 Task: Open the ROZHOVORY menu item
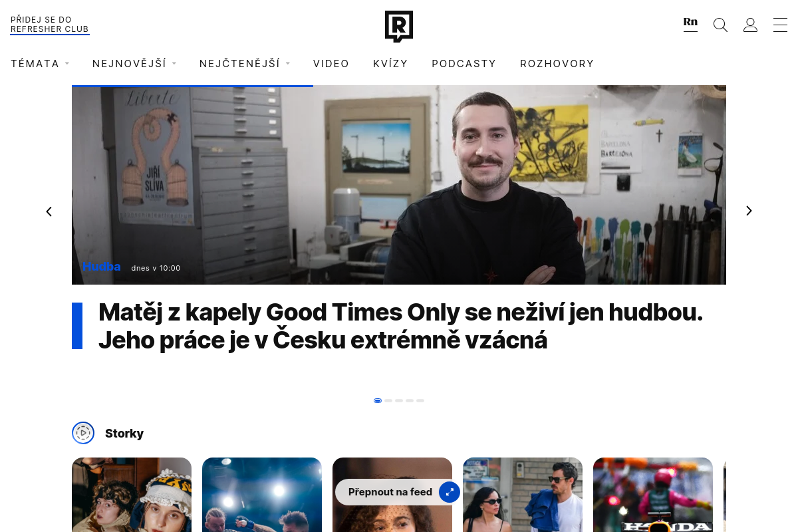pyautogui.click(x=557, y=64)
